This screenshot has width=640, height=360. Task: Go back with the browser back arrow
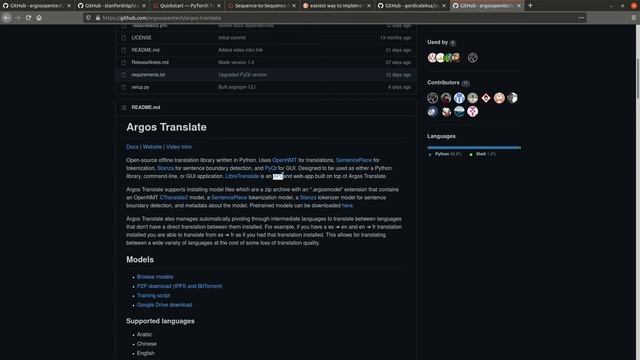pos(7,18)
